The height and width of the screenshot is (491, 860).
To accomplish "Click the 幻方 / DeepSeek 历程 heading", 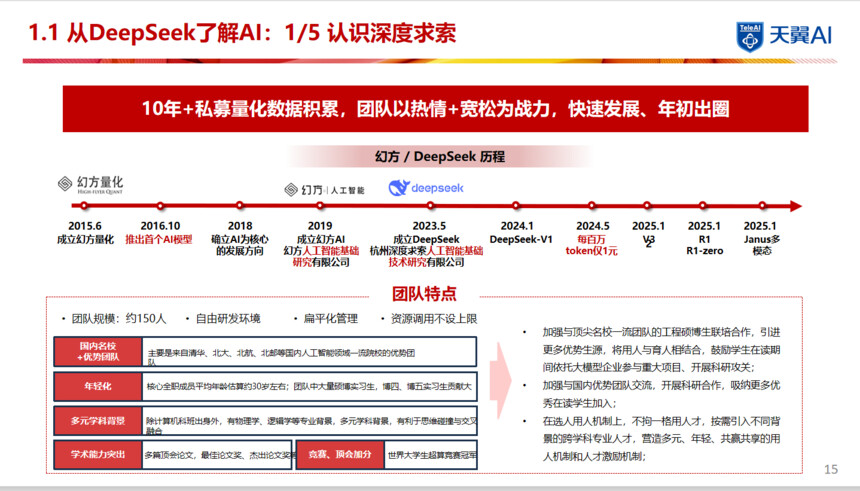I will coord(440,156).
